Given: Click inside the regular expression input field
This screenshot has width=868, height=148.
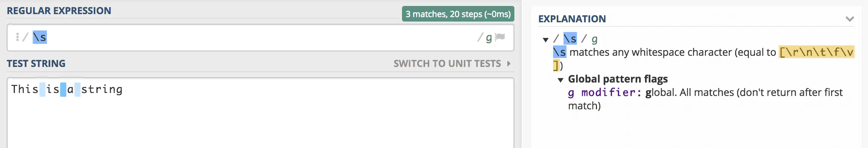Looking at the screenshot, I should coord(261,37).
